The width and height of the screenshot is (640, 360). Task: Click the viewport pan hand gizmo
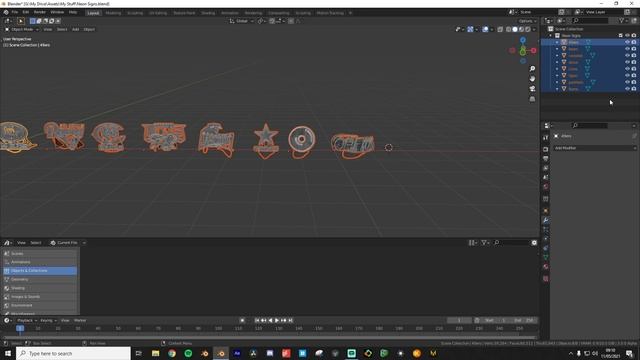pyautogui.click(x=532, y=78)
